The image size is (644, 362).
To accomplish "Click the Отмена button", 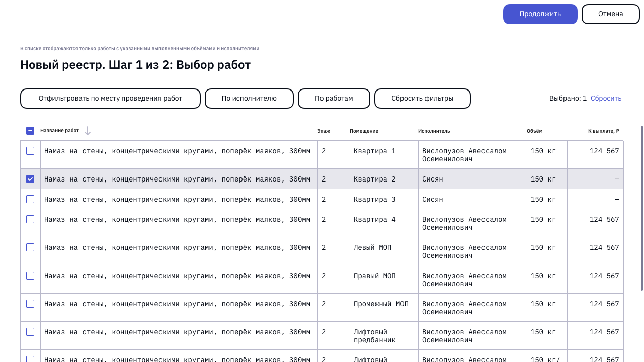I will click(x=611, y=14).
